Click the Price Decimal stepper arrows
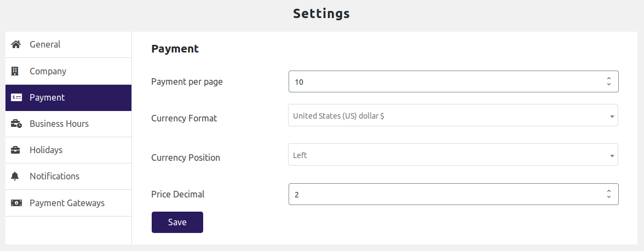The image size is (644, 251). click(609, 194)
